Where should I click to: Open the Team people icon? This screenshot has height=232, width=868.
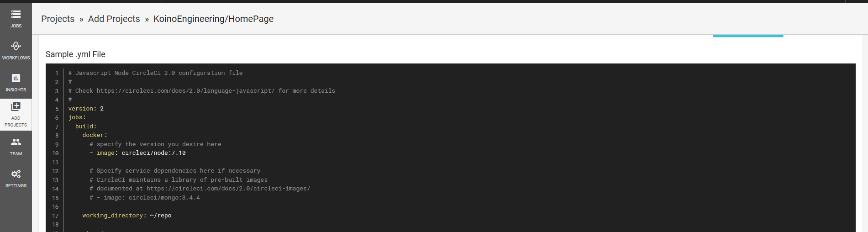(x=16, y=142)
